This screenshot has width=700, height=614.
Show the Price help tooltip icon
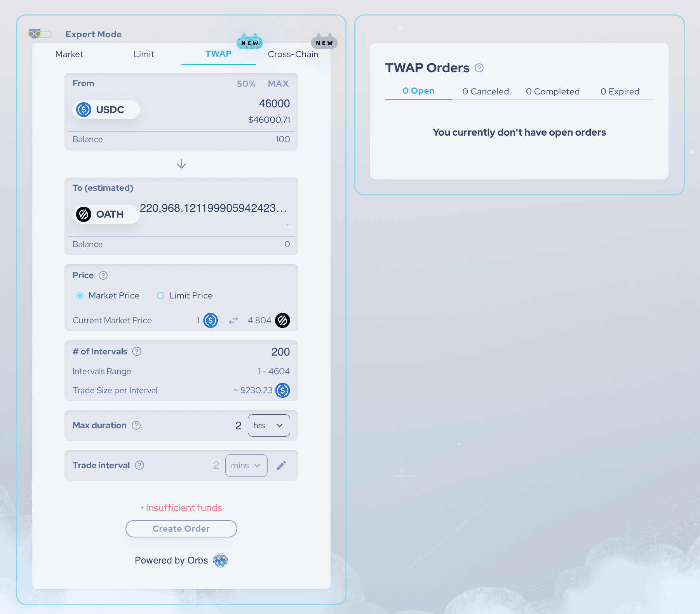pyautogui.click(x=103, y=276)
